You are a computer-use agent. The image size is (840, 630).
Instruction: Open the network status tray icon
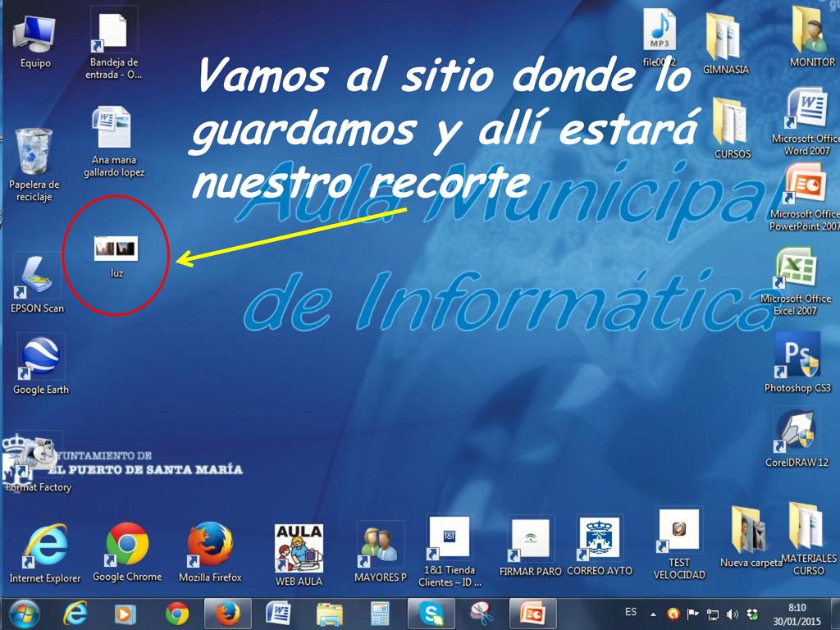[713, 614]
